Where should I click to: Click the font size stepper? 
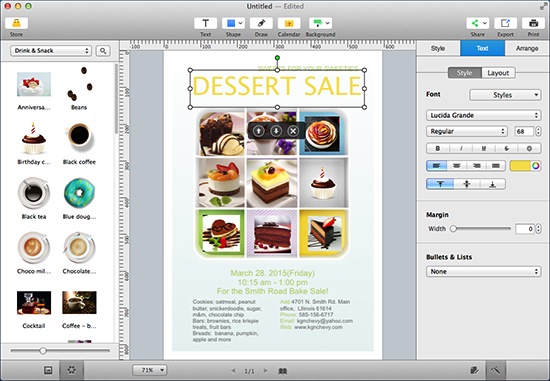tap(538, 131)
